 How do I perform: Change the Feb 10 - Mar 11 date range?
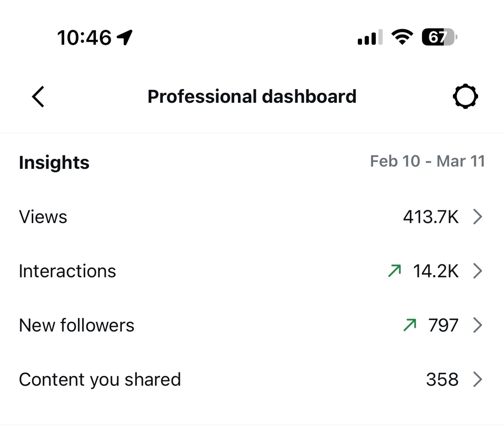tap(427, 161)
